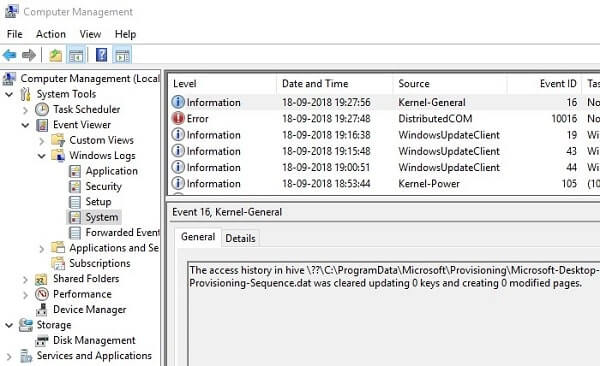Click the System Tools wrench icon
The width and height of the screenshot is (600, 366).
point(26,94)
